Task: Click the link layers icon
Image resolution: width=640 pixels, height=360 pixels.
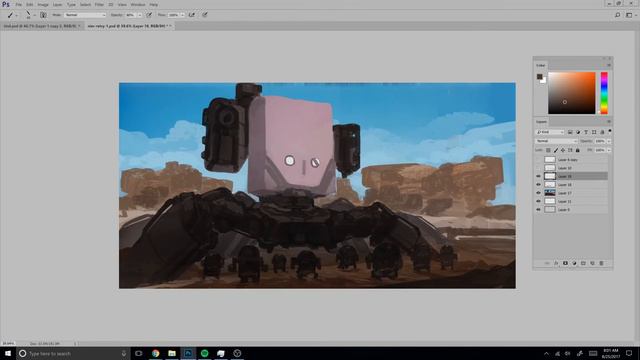Action: [547, 264]
